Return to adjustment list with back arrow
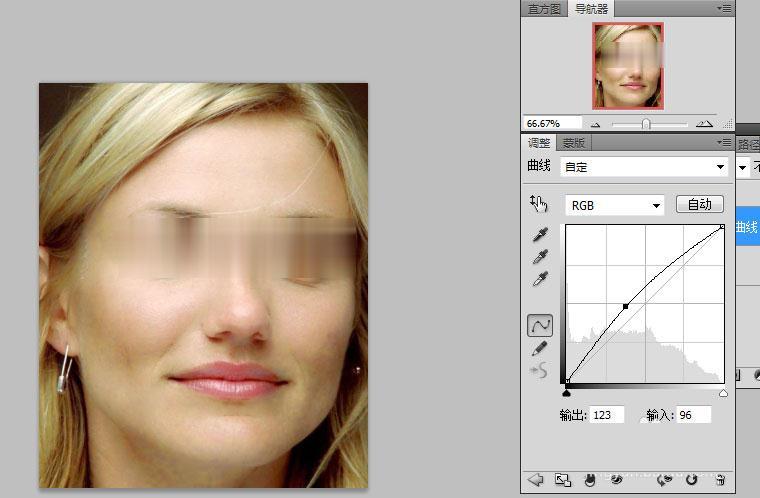 pos(536,480)
